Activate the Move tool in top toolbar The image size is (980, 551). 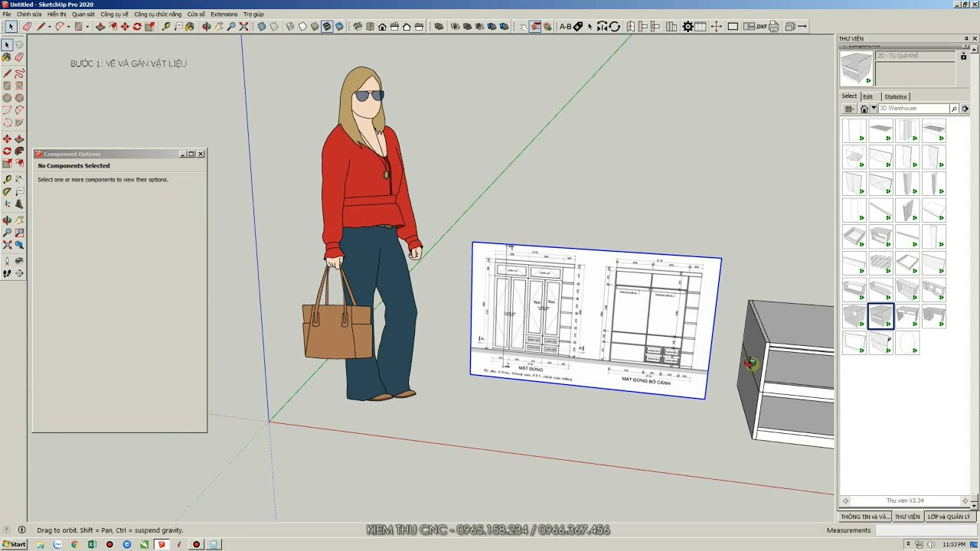(125, 26)
